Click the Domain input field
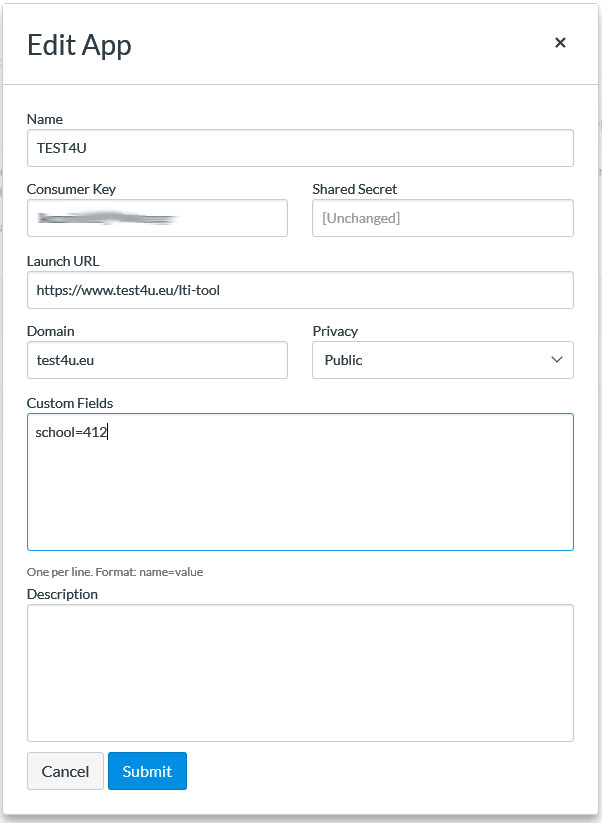The height and width of the screenshot is (823, 602). [157, 360]
